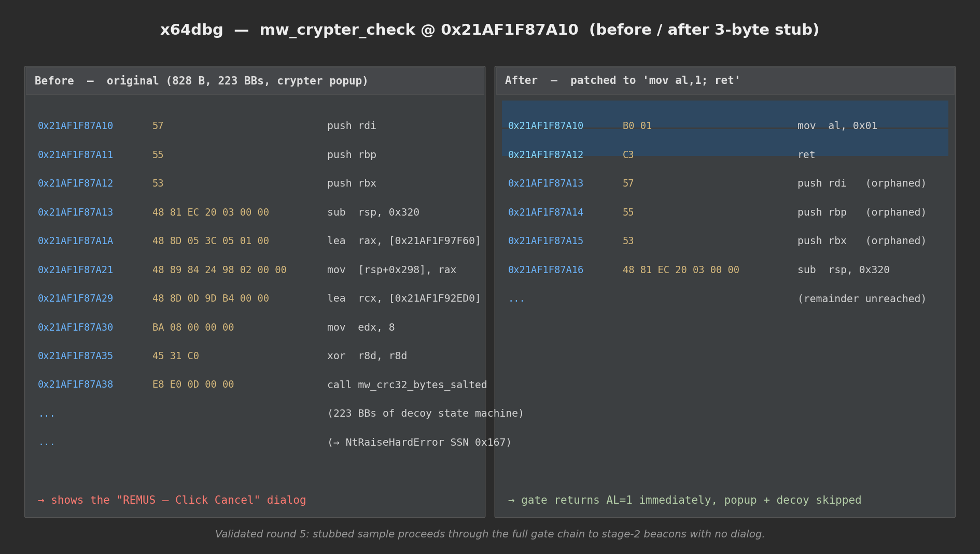Click the 'lea rcx, [0x21AF1F92ED0]' instruction
The width and height of the screenshot is (980, 554).
(403, 298)
